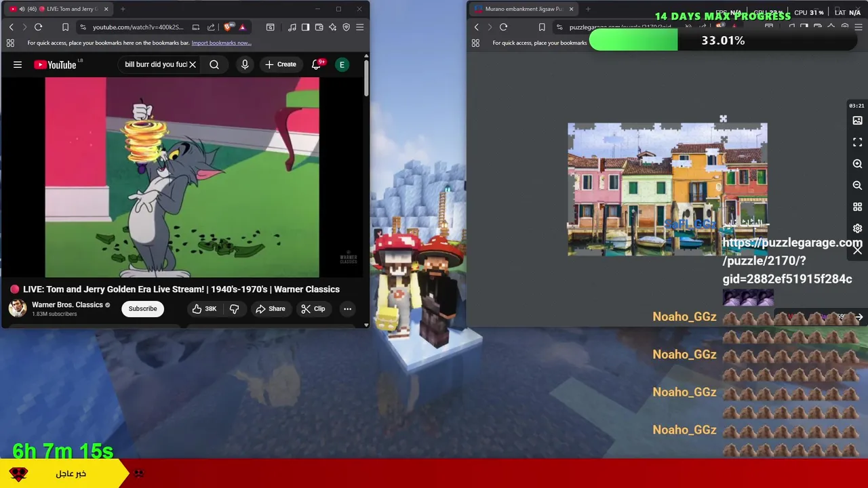This screenshot has width=868, height=488.
Task: Open site settings icon beside youtube.com URL
Action: [x=83, y=27]
